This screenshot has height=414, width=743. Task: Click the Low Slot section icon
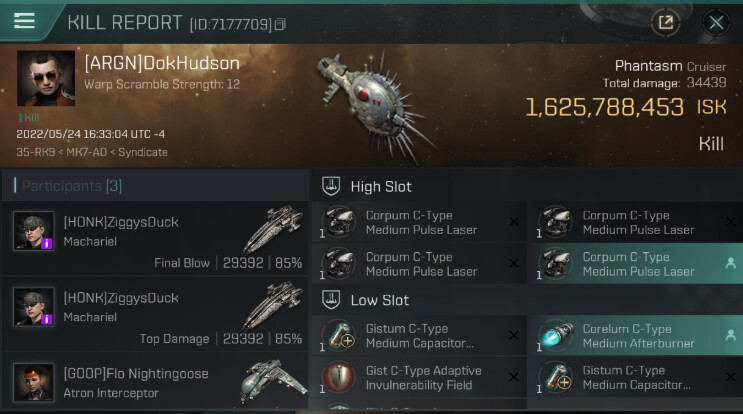[x=331, y=300]
